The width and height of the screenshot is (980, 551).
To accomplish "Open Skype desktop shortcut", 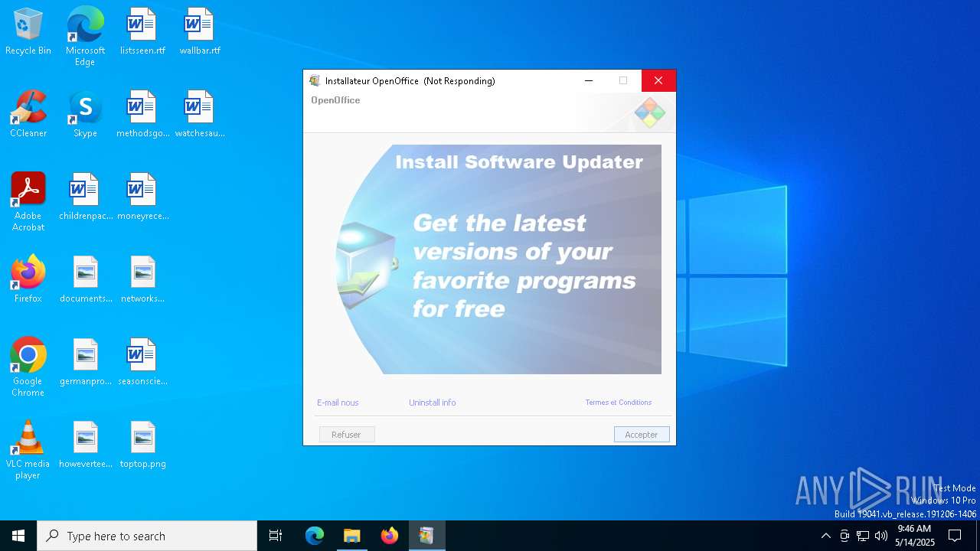I will coord(85,114).
